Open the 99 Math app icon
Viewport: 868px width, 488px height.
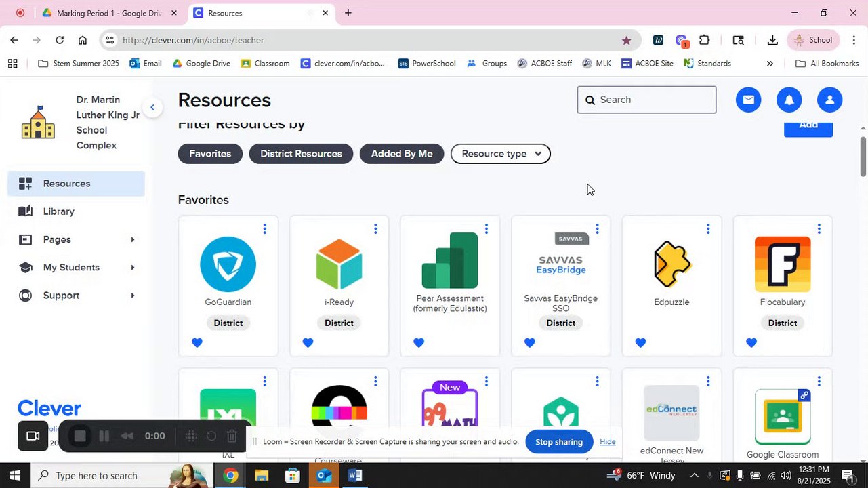pyautogui.click(x=450, y=407)
